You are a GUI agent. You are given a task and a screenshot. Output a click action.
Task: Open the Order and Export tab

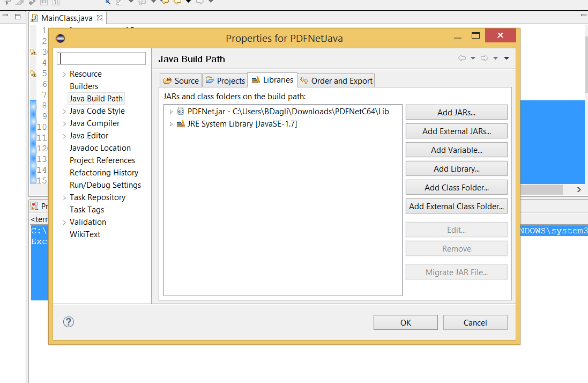pyautogui.click(x=336, y=80)
